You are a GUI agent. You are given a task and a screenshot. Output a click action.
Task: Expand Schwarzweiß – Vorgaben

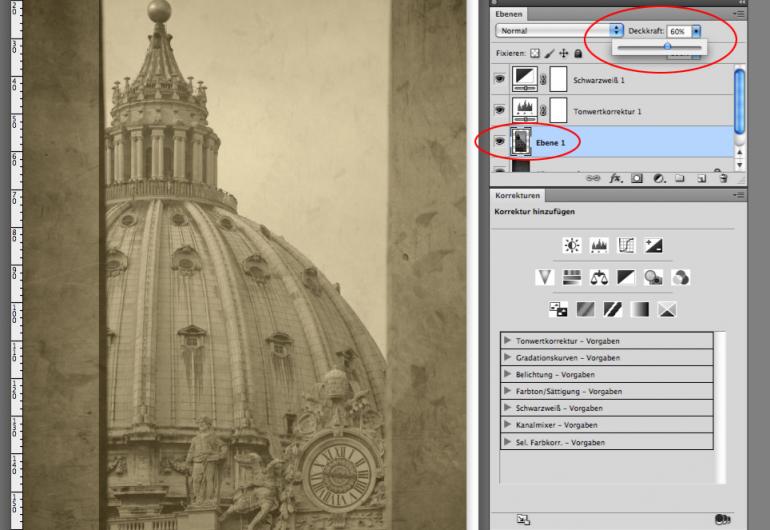[507, 408]
